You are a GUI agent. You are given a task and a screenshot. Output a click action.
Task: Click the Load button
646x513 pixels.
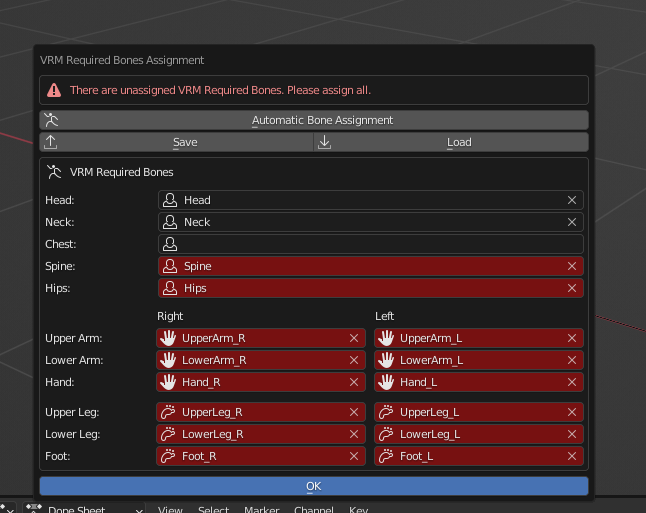[451, 142]
